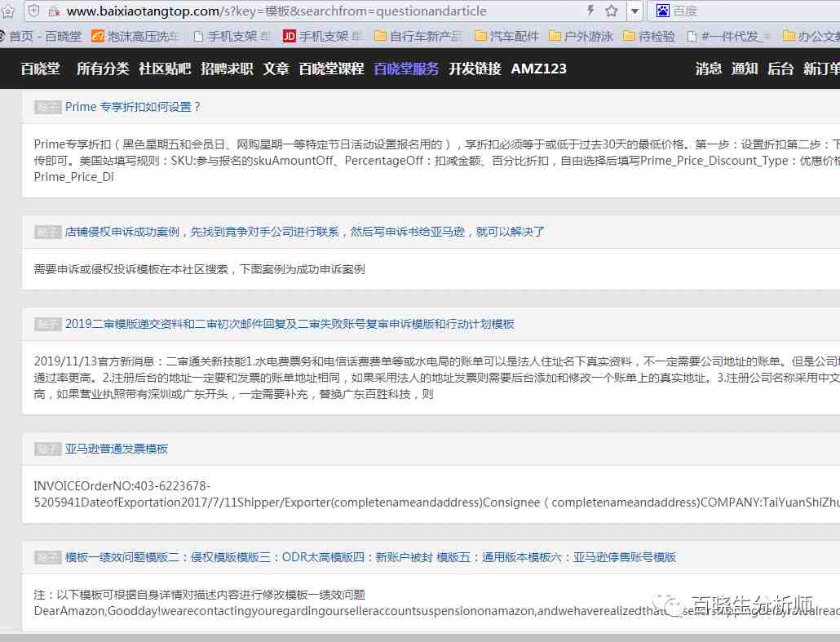
Task: Click the lightning speed-mode icon in address bar
Action: [591, 11]
